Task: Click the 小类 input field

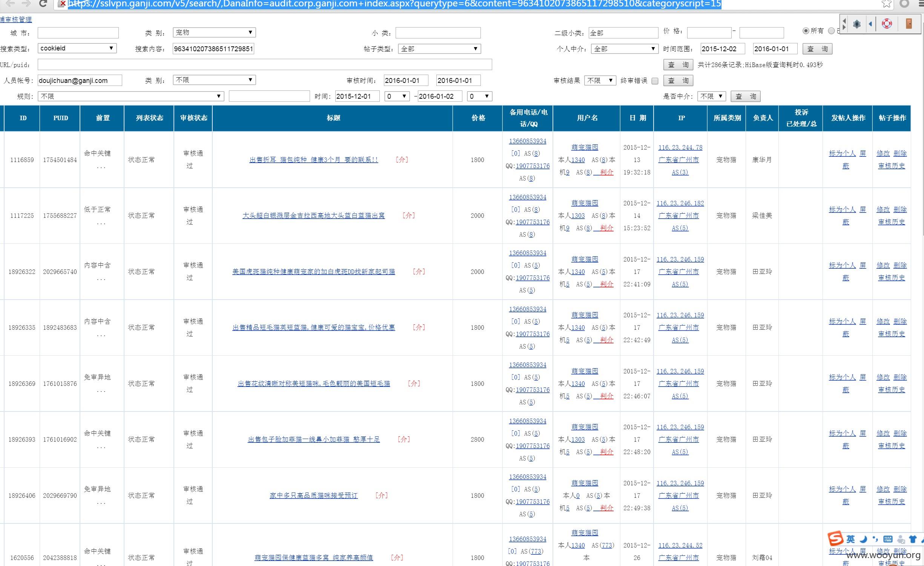Action: (x=438, y=33)
